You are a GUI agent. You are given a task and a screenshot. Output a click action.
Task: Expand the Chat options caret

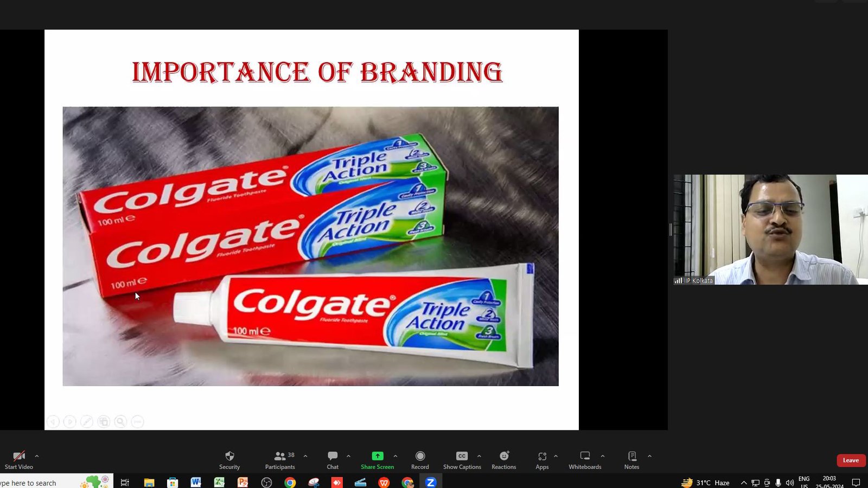click(348, 456)
